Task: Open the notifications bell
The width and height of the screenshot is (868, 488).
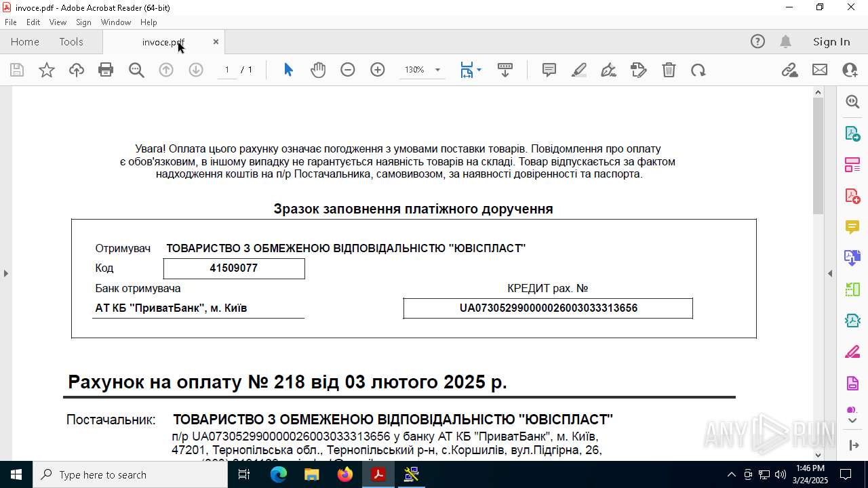Action: point(786,41)
